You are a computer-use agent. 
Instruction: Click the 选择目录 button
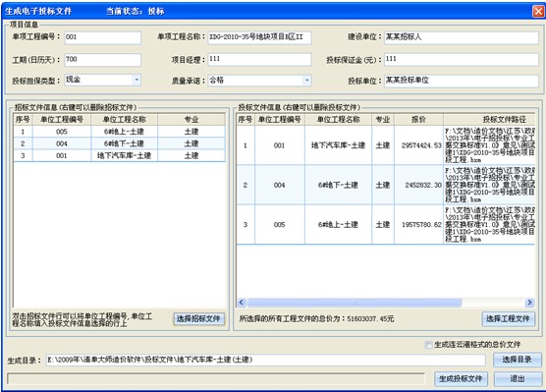[518, 360]
